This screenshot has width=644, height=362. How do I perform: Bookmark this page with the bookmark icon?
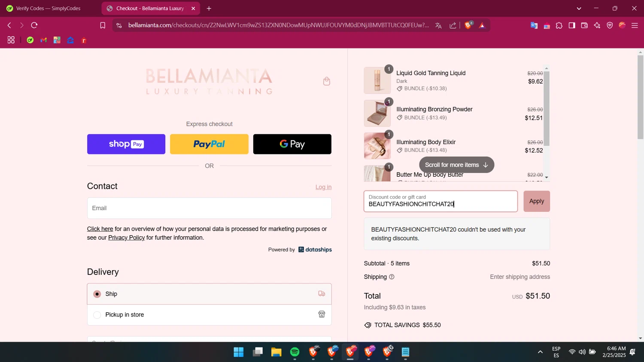click(x=103, y=25)
